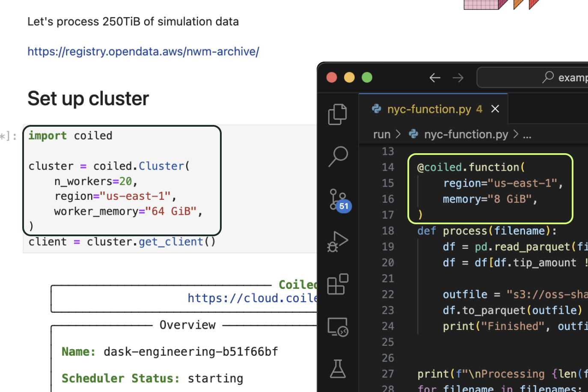Click the 'import coiled' line in notebook

coord(70,136)
